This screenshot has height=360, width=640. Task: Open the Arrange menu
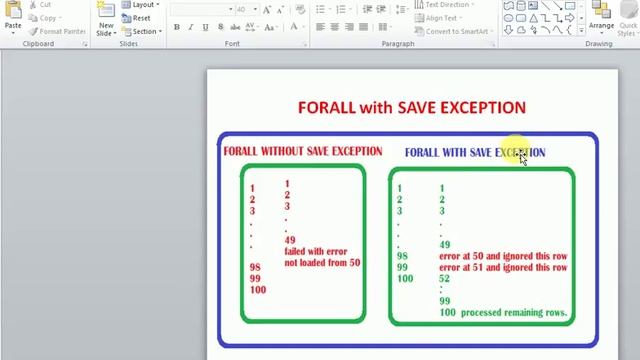click(602, 17)
